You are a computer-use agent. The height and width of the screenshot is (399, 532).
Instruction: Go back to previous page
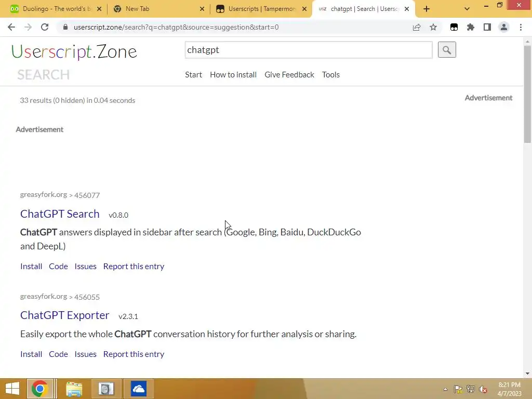click(x=11, y=27)
